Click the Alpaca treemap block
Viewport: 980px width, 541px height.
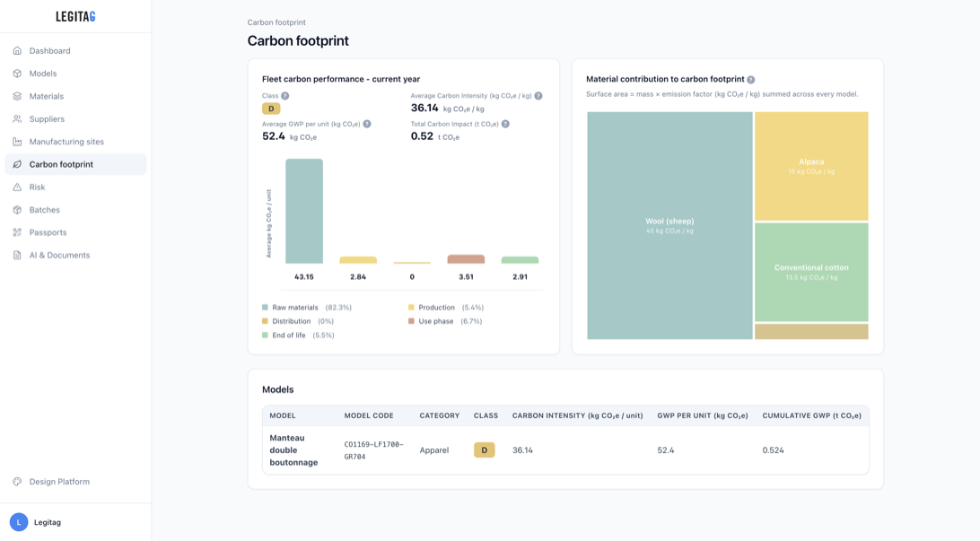811,166
